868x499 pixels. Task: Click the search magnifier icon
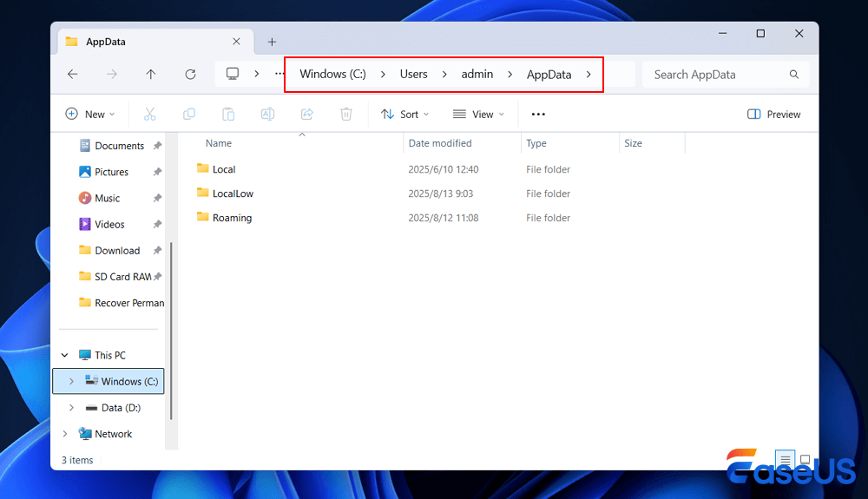pyautogui.click(x=794, y=74)
